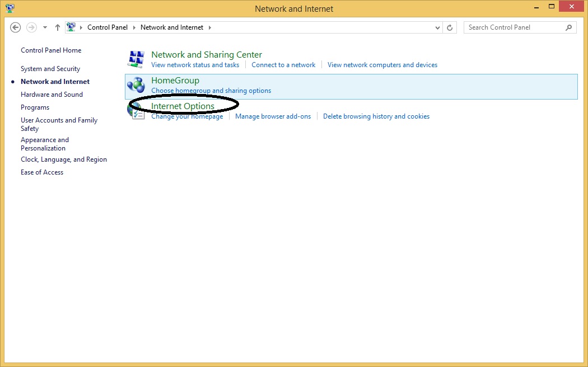This screenshot has width=588, height=367.
Task: Click the Forward navigation arrow
Action: pos(31,27)
